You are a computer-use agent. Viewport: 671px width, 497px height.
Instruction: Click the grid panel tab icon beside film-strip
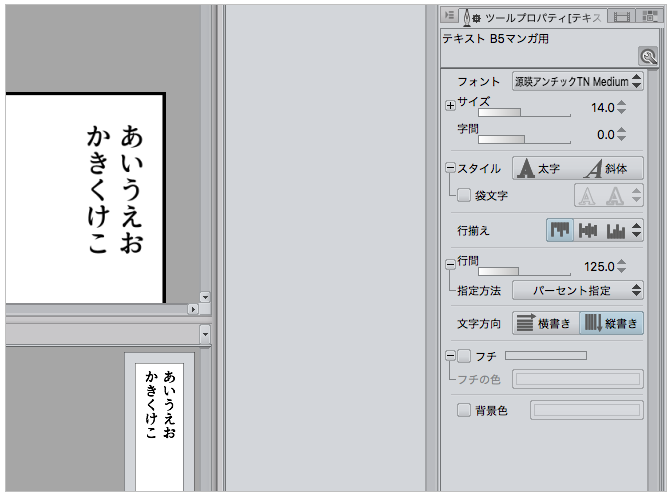point(650,17)
